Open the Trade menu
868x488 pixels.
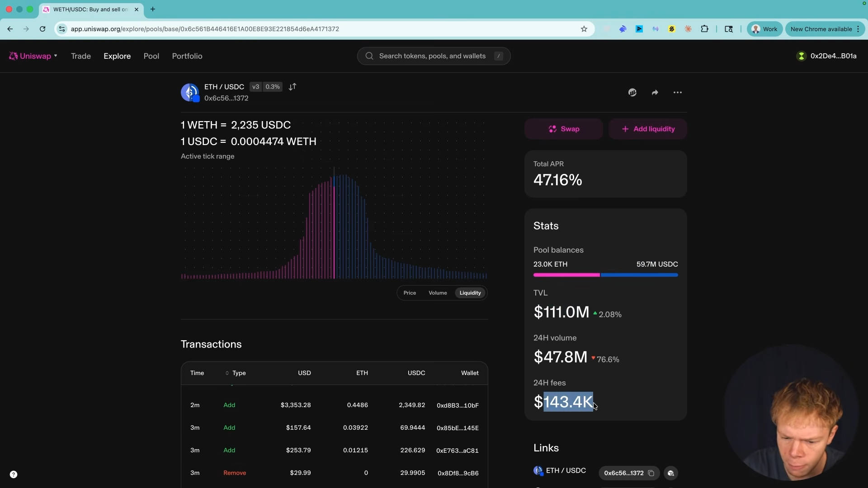(81, 56)
